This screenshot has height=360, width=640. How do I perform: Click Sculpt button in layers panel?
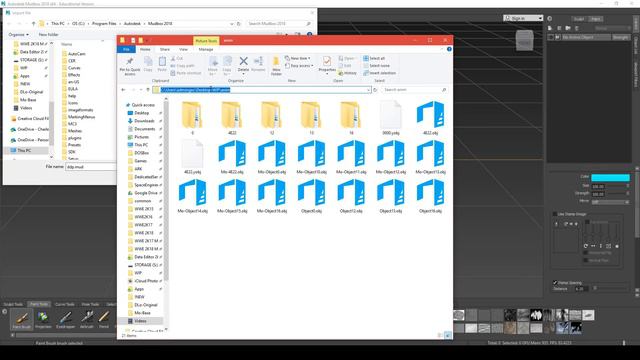point(579,19)
